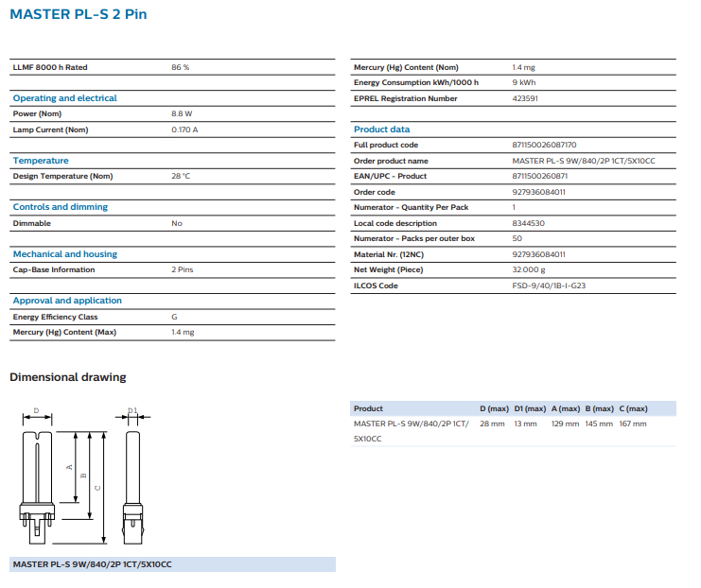701x588 pixels.
Task: Select the 'Energy Efficiency Class' label
Action: click(x=55, y=318)
